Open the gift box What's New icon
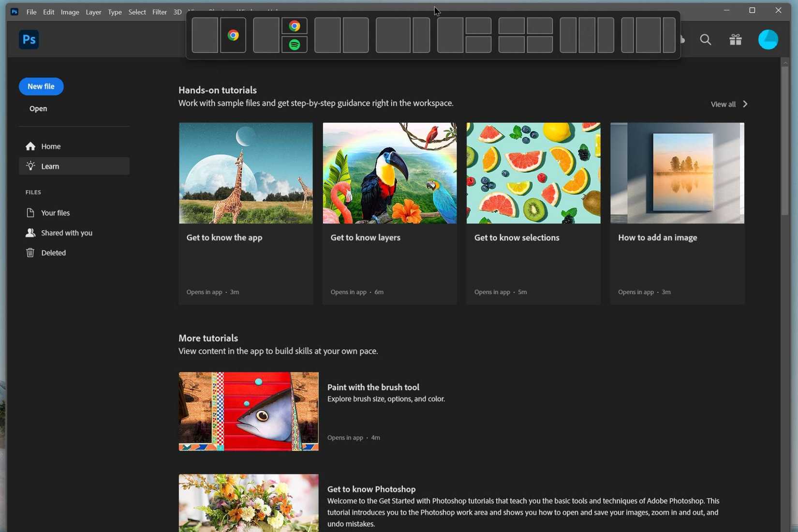Image resolution: width=798 pixels, height=532 pixels. coord(735,40)
